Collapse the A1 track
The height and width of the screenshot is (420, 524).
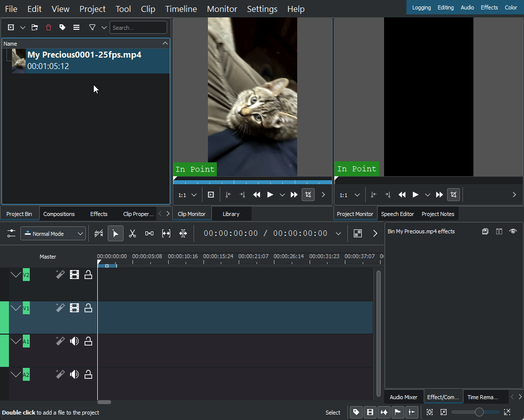pyautogui.click(x=16, y=341)
